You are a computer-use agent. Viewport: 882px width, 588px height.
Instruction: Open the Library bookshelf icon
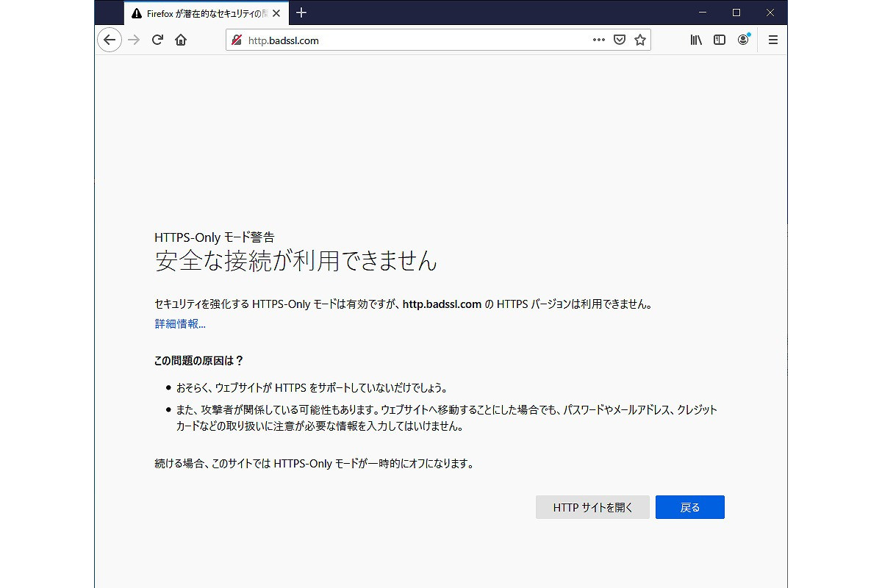pyautogui.click(x=696, y=40)
